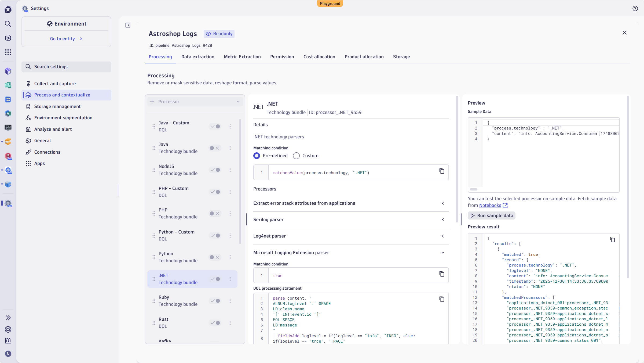Image resolution: width=644 pixels, height=363 pixels.
Task: Expand the sidebar with the double-chevron icon
Action: pos(8,318)
